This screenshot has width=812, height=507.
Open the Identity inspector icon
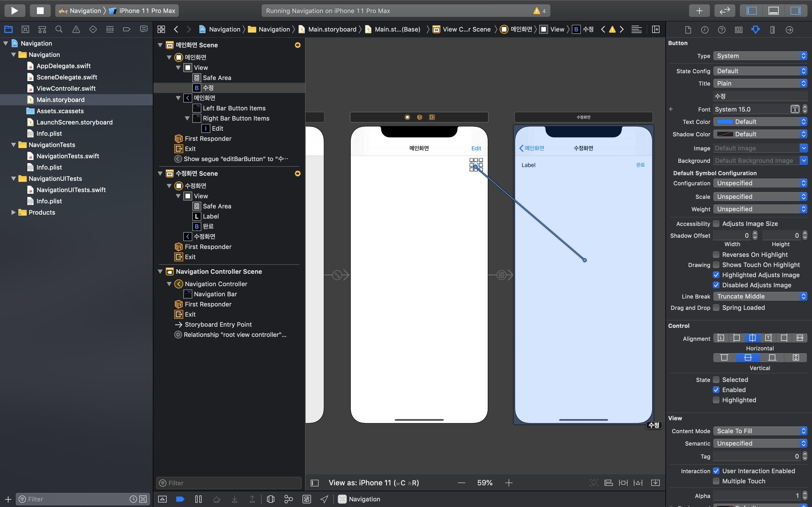point(738,30)
